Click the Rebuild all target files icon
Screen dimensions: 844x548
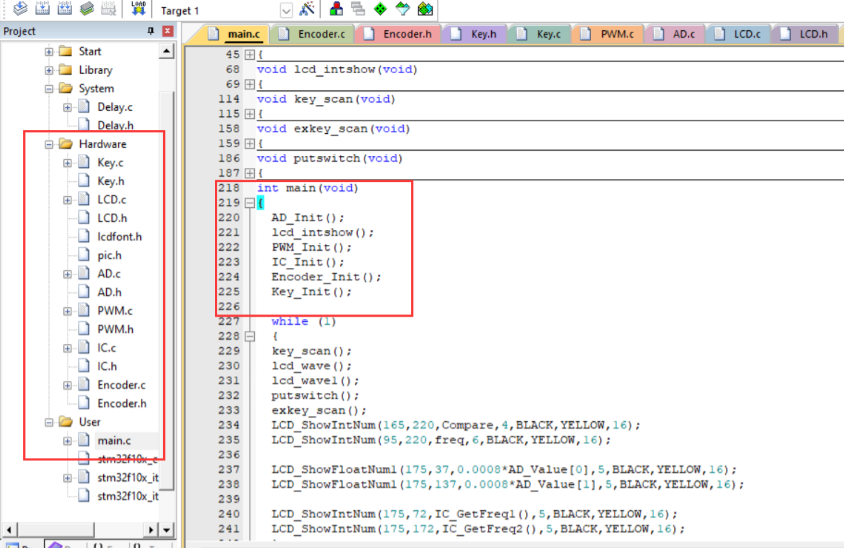point(64,10)
